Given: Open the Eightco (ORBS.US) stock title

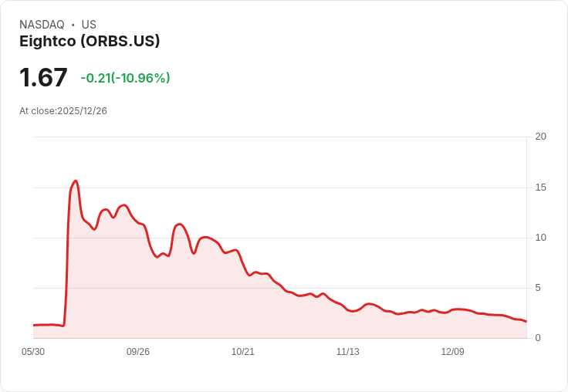Looking at the screenshot, I should pos(90,42).
